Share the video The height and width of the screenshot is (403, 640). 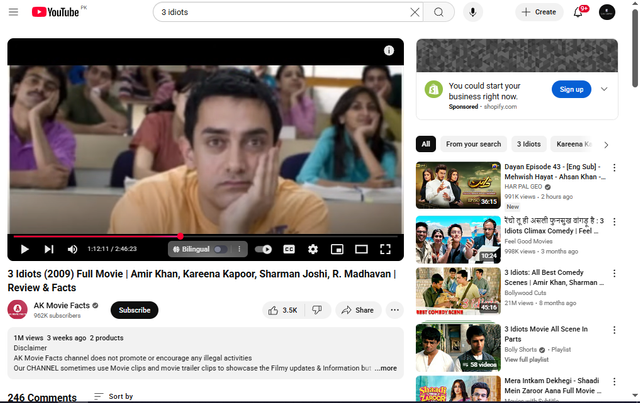click(x=358, y=310)
